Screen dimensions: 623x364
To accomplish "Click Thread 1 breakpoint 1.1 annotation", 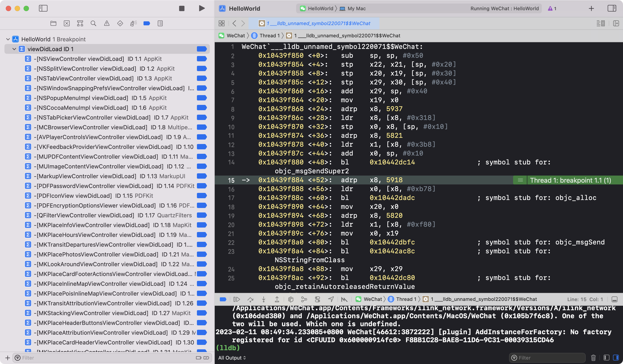I will point(570,180).
